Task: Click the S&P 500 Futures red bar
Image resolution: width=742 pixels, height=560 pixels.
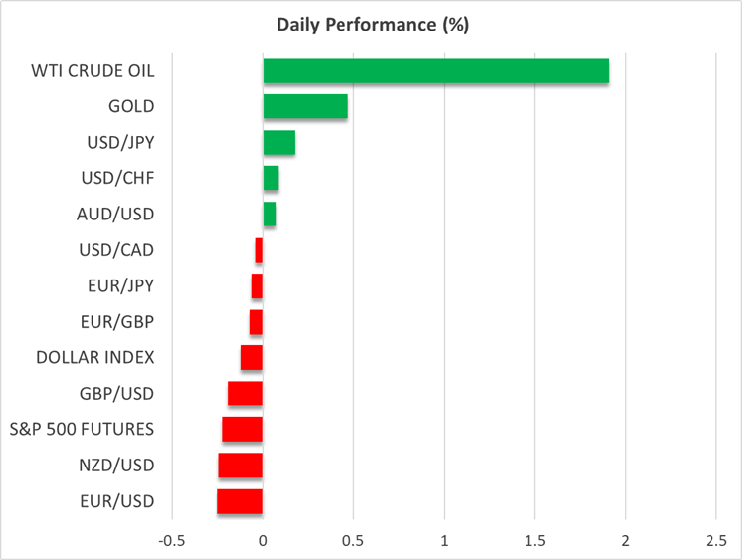Action: (x=242, y=429)
